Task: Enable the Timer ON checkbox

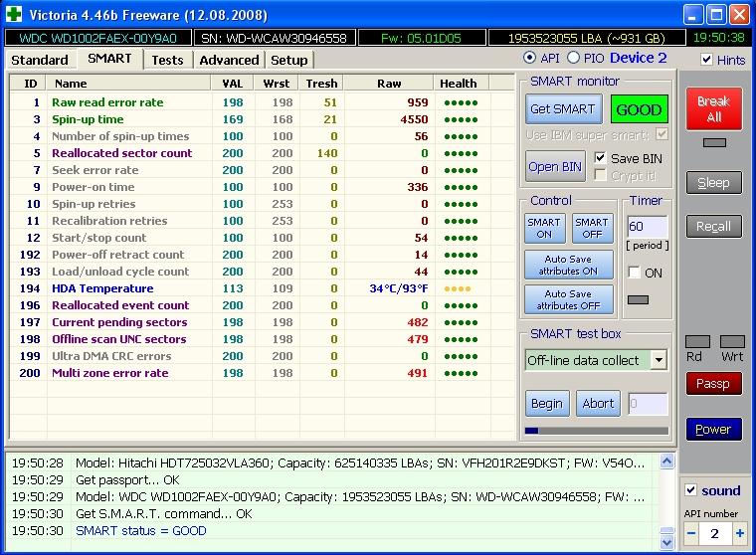Action: [634, 273]
